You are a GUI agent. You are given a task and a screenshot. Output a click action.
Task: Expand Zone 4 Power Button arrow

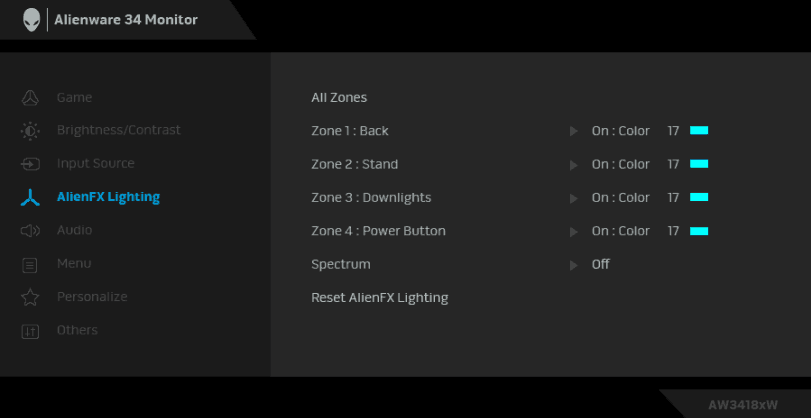(x=573, y=231)
